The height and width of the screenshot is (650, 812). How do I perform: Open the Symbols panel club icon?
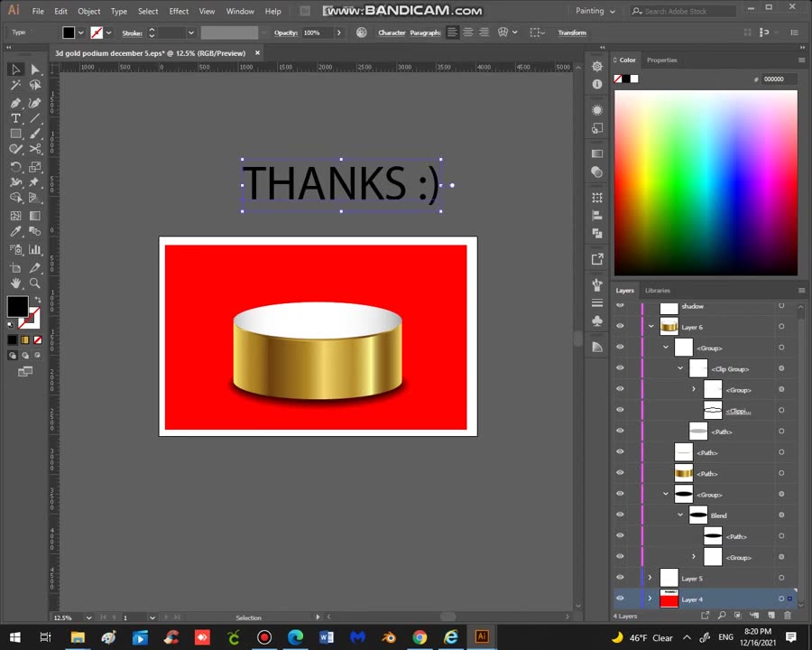(597, 321)
